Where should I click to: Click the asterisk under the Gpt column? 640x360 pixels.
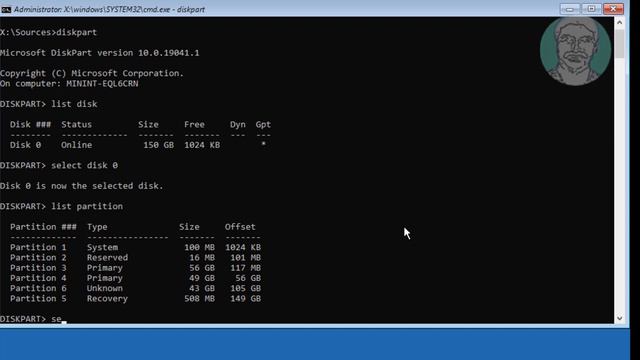click(x=264, y=144)
